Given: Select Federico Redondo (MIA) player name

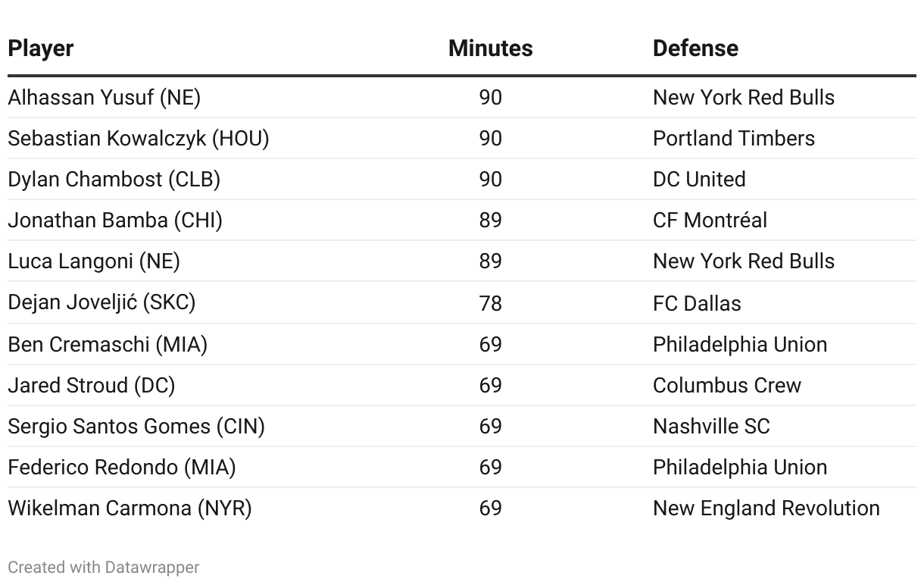Looking at the screenshot, I should pyautogui.click(x=122, y=468).
